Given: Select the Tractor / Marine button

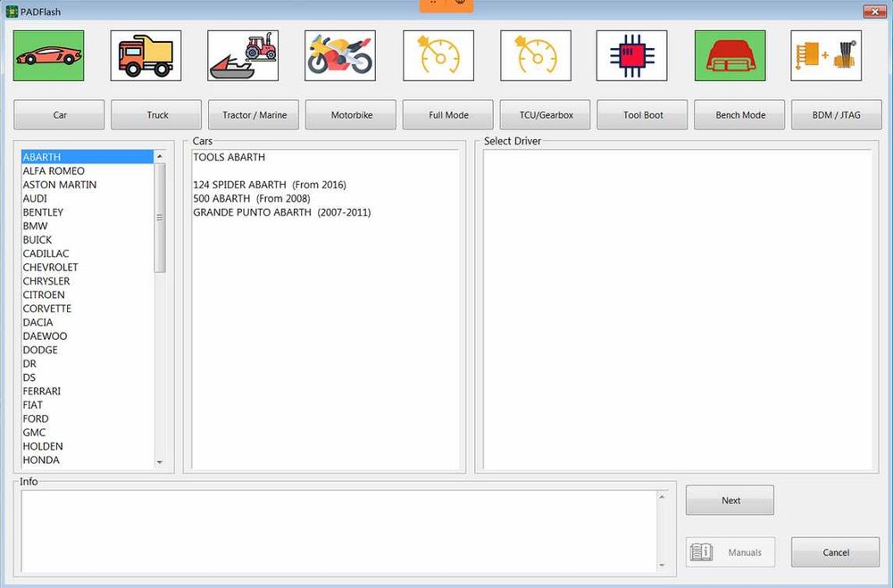Looking at the screenshot, I should (254, 115).
